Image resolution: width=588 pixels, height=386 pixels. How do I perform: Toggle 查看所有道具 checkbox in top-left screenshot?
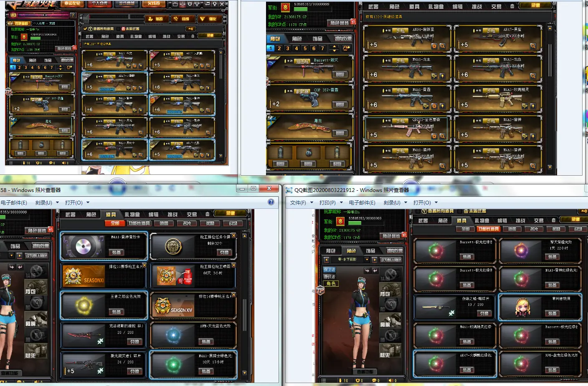[x=85, y=29]
